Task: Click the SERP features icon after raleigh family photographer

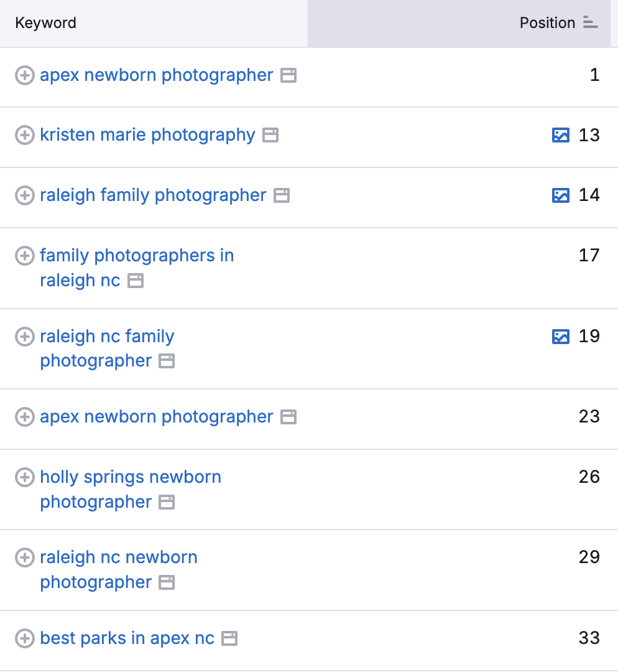Action: tap(282, 195)
